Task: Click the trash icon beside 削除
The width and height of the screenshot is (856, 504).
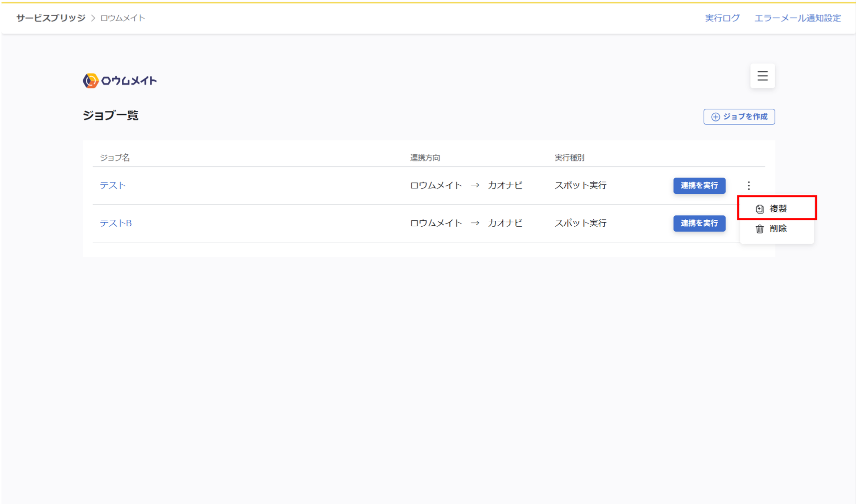Action: [x=760, y=229]
